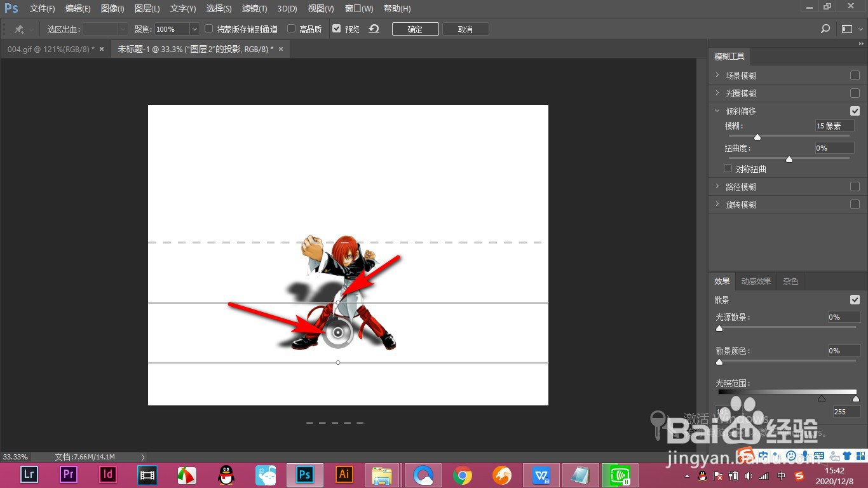The width and height of the screenshot is (868, 488).
Task: Open the 图层(L) menu
Action: (x=147, y=8)
